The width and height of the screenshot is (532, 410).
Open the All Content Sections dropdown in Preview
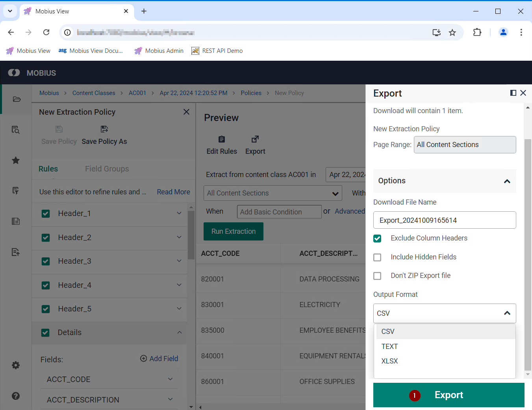pos(271,193)
